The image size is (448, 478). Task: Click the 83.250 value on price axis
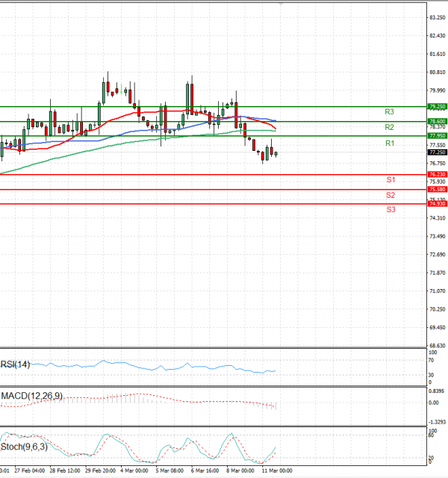[x=438, y=17]
